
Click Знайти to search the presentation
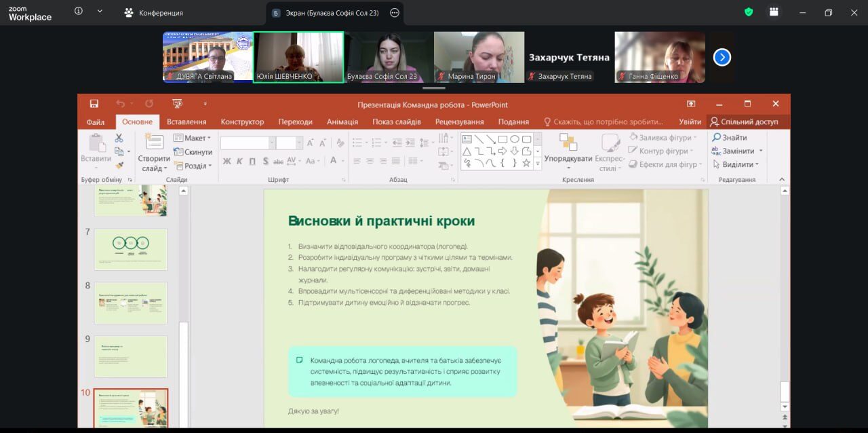coord(730,138)
